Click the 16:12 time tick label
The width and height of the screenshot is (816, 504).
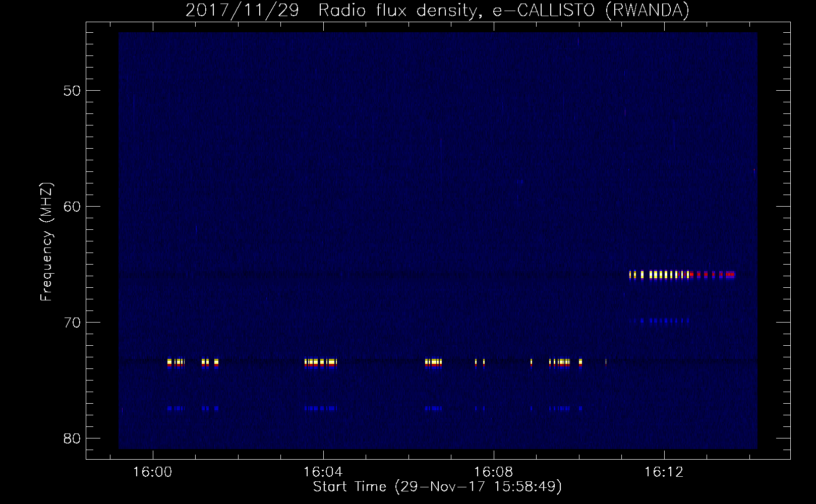click(664, 472)
